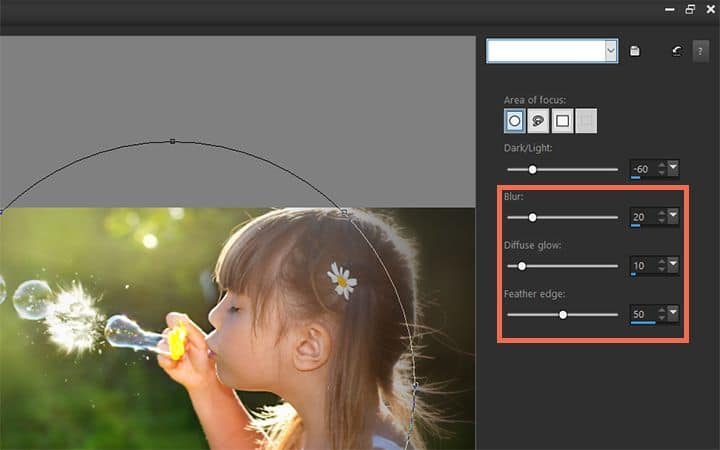Decrease Diffuse glow with down arrow

(662, 270)
